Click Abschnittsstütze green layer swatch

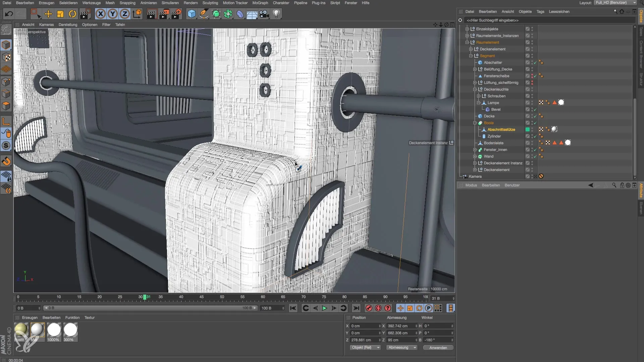coord(527,130)
